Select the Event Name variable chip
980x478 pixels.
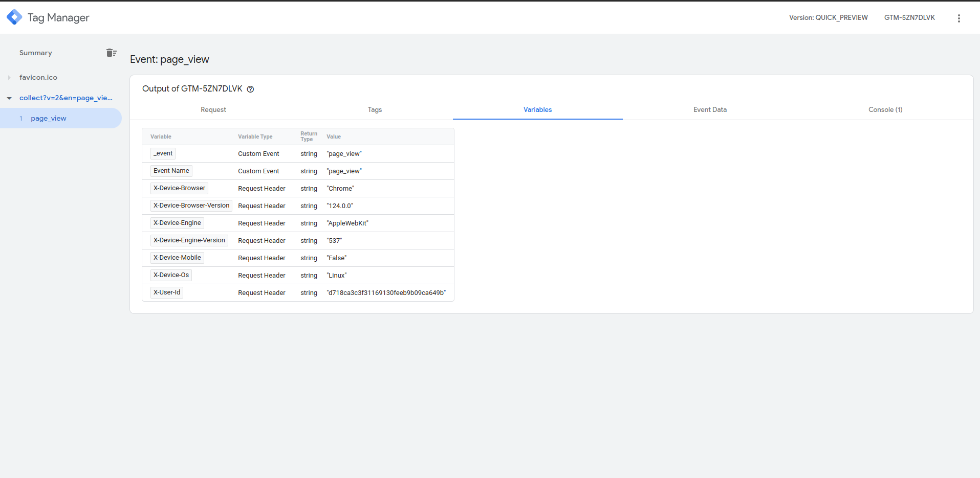click(x=171, y=170)
